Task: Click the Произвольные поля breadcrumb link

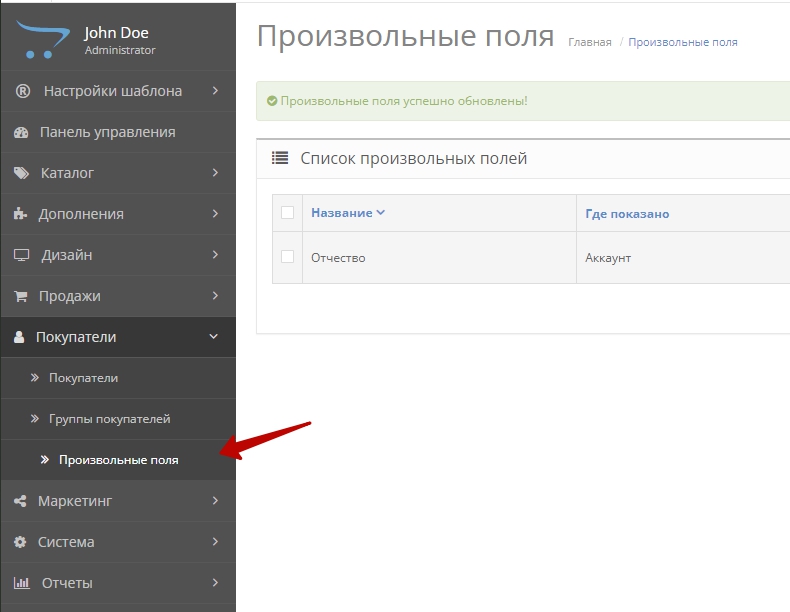Action: pos(683,42)
